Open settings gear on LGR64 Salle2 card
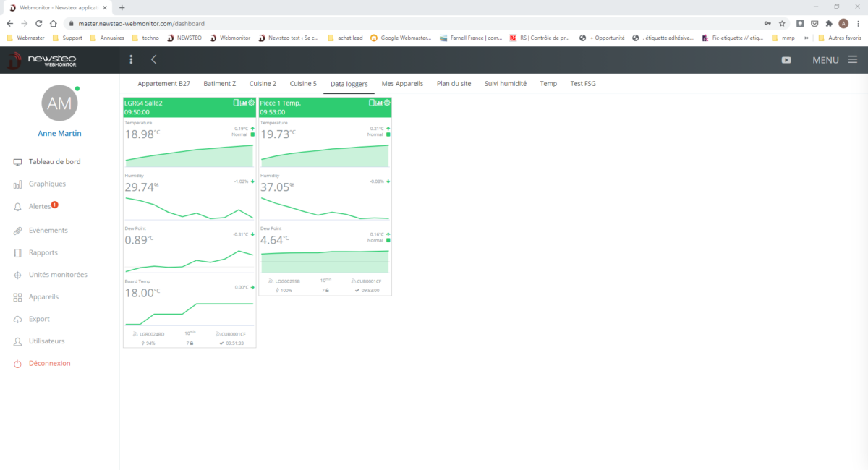868x470 pixels. coord(251,103)
